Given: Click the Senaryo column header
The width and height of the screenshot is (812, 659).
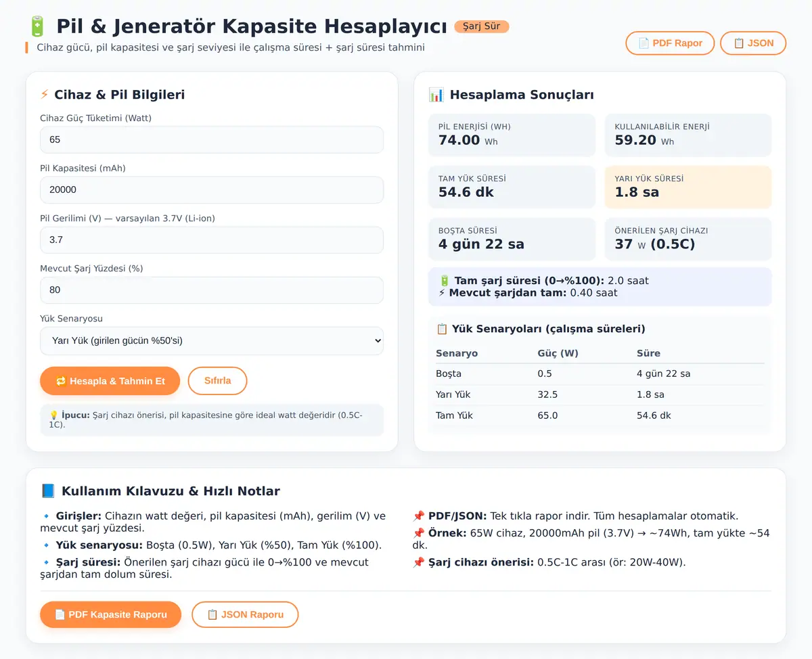Looking at the screenshot, I should (x=457, y=353).
